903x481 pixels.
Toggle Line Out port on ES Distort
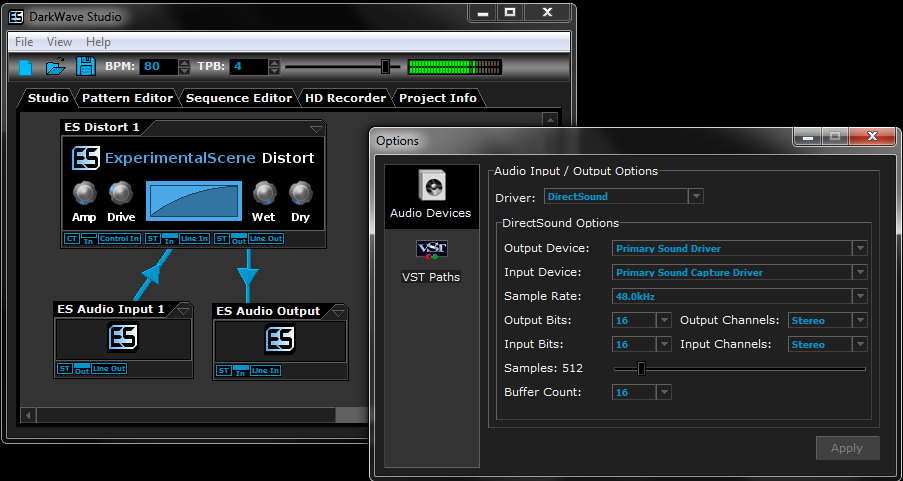click(x=265, y=239)
